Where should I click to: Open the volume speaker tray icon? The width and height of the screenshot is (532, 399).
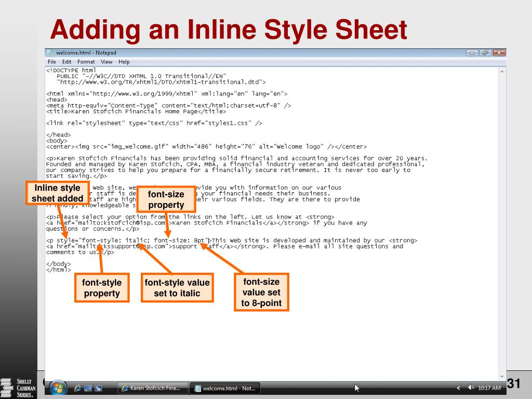(x=471, y=387)
